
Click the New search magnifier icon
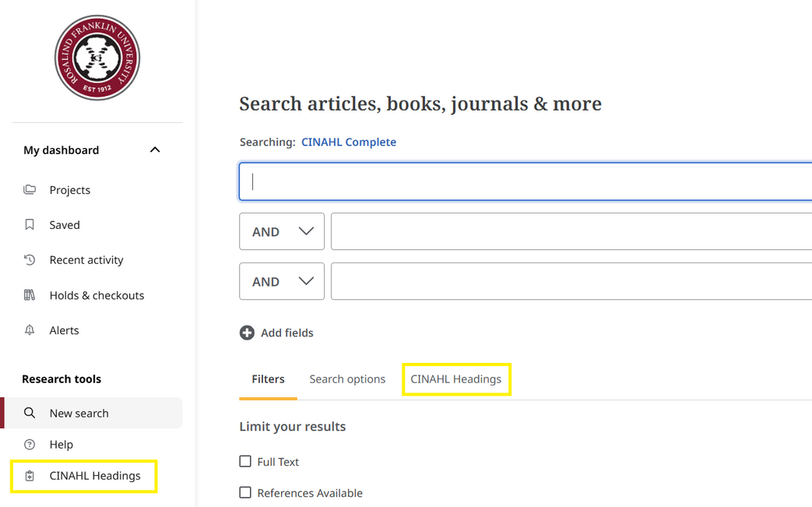[x=30, y=413]
